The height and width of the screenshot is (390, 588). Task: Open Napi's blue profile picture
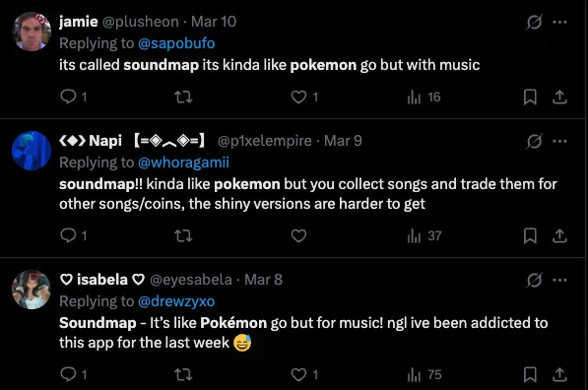tap(32, 151)
